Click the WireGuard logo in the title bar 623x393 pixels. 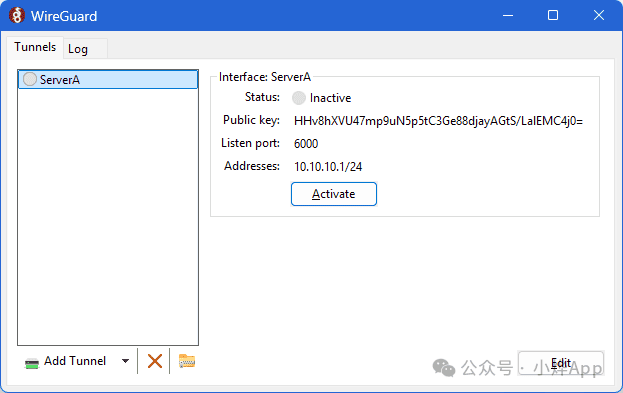coord(17,15)
